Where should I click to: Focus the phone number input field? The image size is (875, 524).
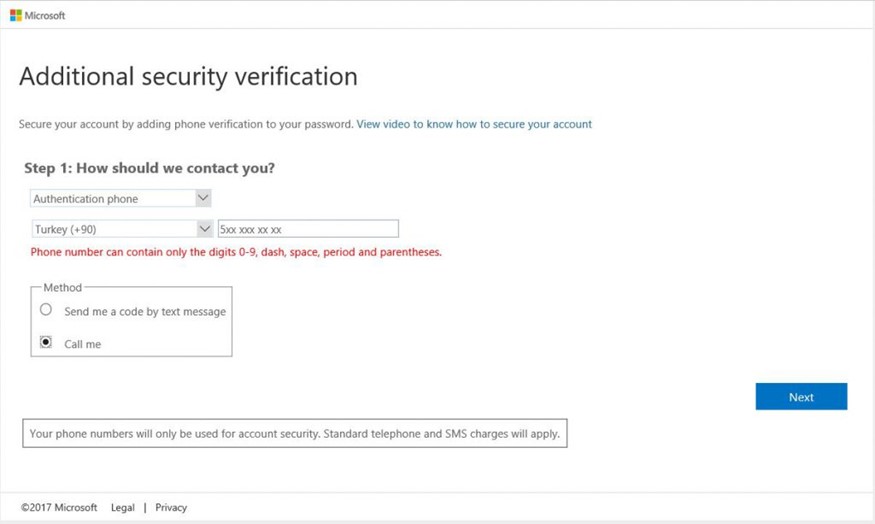(x=308, y=229)
